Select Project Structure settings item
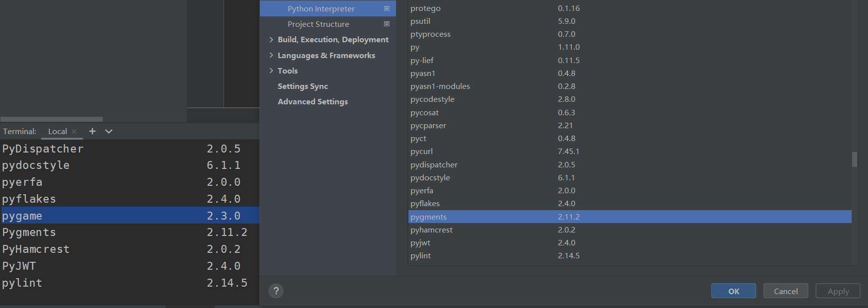Image resolution: width=868 pixels, height=308 pixels. [318, 24]
